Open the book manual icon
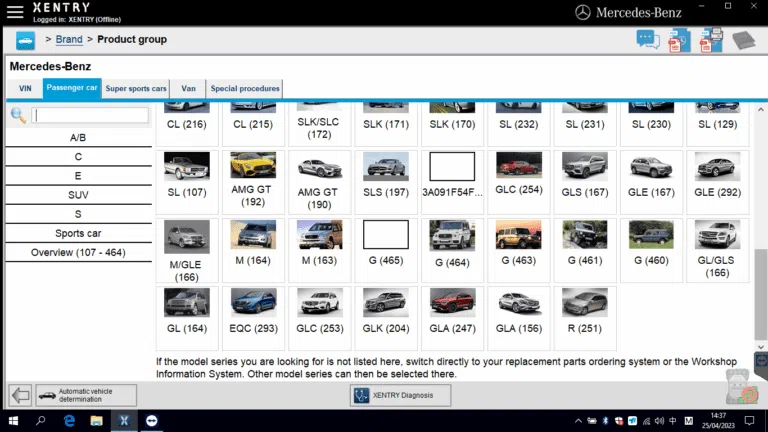Screen dimensions: 768x432 744,40
